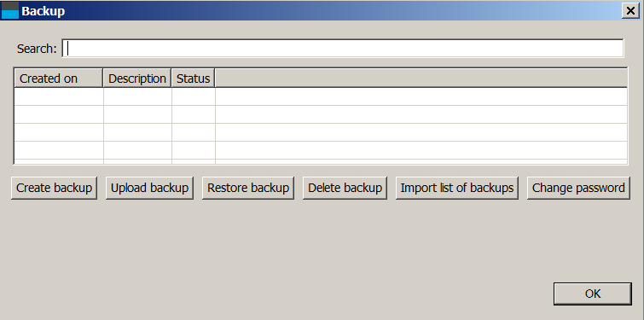This screenshot has height=320, width=644.
Task: Close the Backup dialog window
Action: click(x=630, y=11)
